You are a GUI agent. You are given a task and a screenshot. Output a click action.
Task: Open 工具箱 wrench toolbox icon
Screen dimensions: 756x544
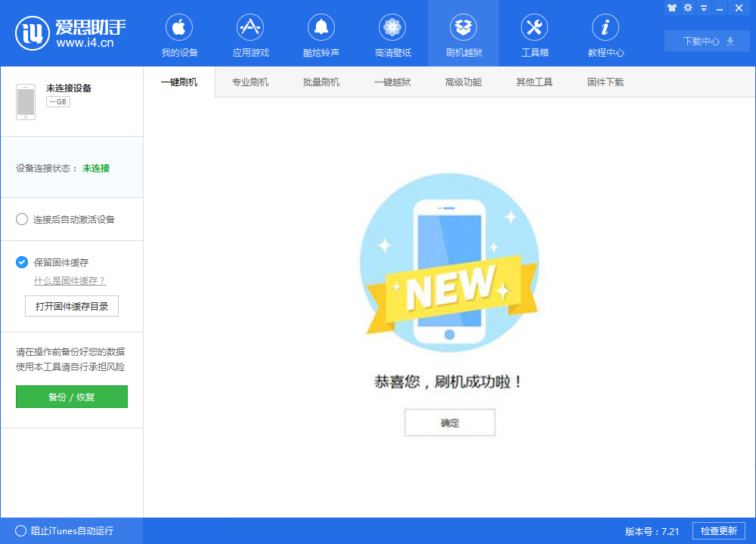pyautogui.click(x=534, y=29)
